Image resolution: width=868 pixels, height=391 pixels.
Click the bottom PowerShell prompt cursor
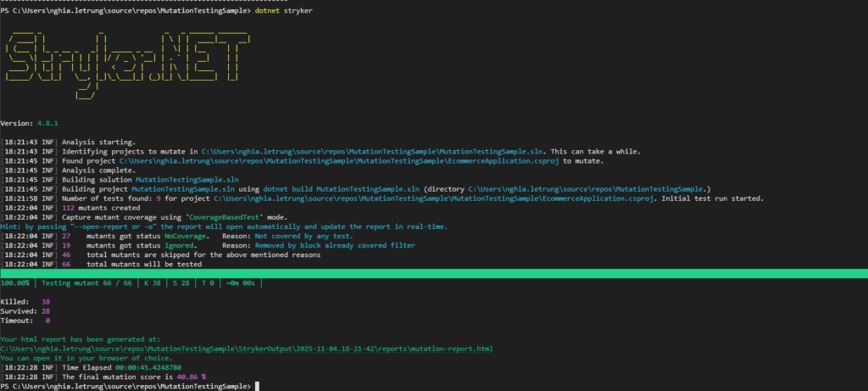tap(257, 386)
